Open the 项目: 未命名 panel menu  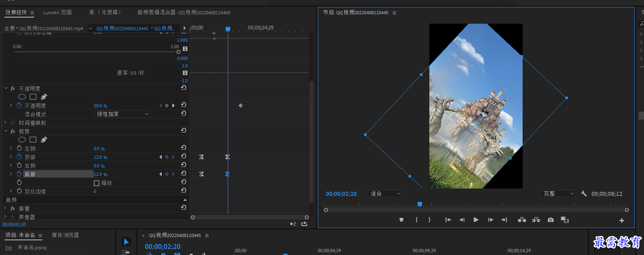40,236
